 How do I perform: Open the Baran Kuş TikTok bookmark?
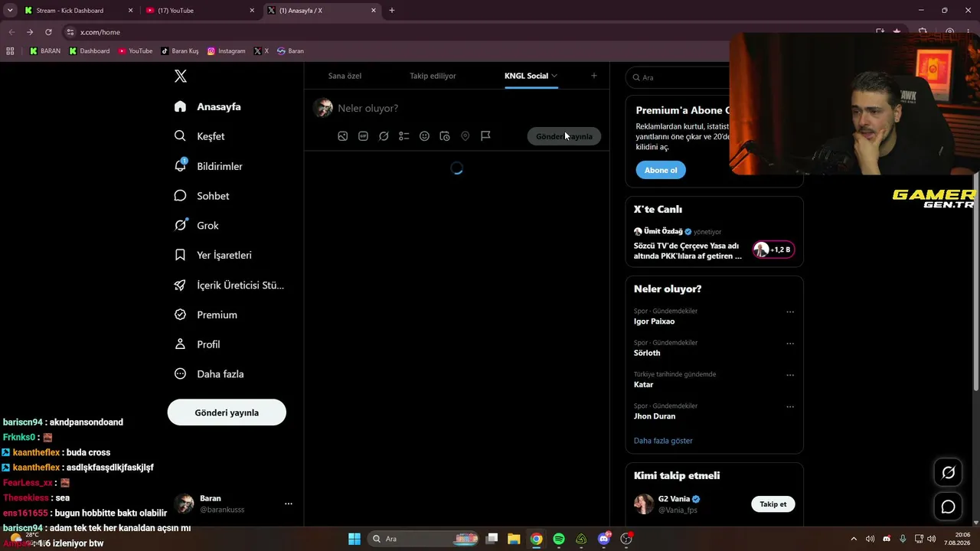tap(180, 51)
